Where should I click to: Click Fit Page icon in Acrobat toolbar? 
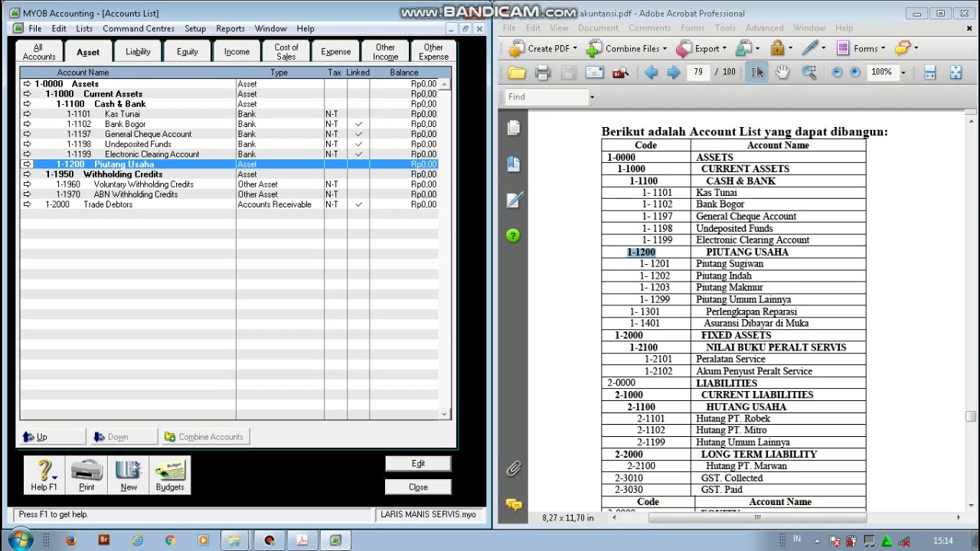[x=955, y=72]
